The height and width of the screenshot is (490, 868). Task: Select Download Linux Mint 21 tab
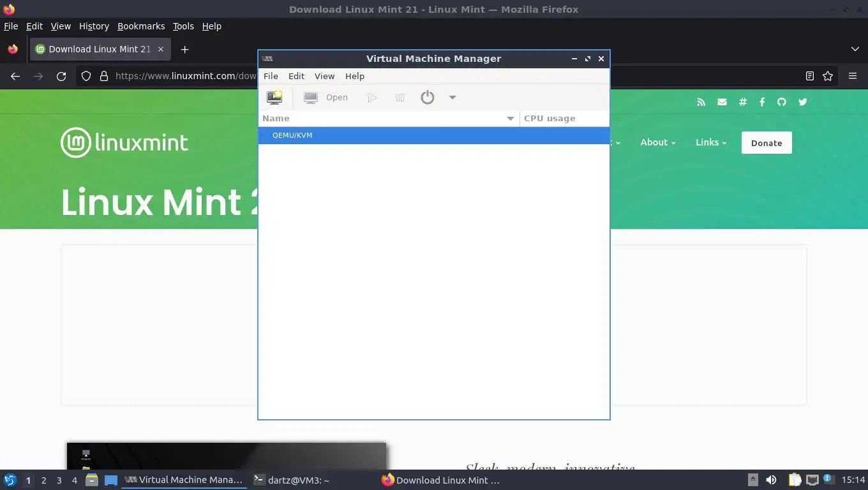coord(100,49)
